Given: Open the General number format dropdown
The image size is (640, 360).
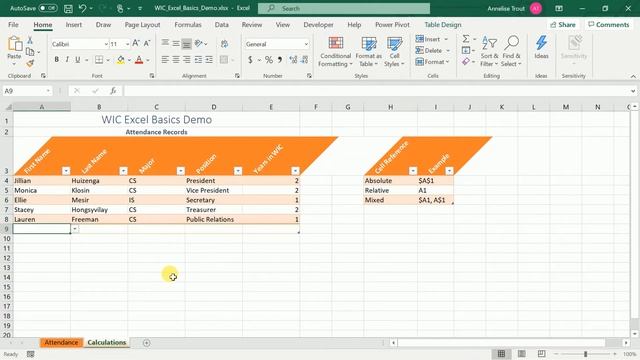Looking at the screenshot, I should coord(306,44).
